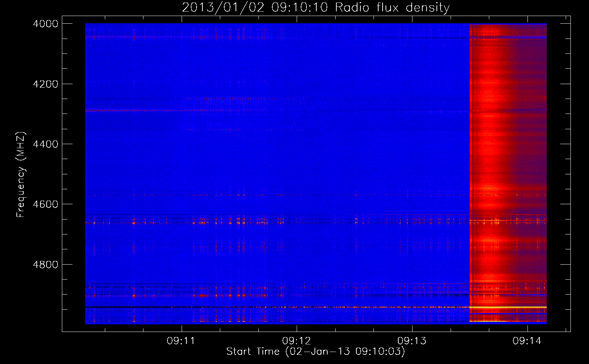Click the bright red burst region in the spectrogram
589x364 pixels.
[508, 173]
